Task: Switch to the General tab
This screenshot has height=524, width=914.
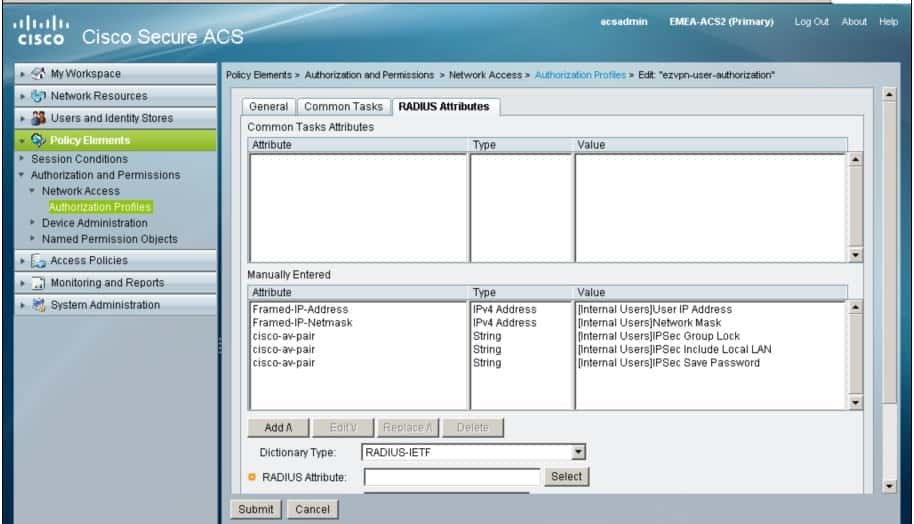Action: click(x=268, y=107)
